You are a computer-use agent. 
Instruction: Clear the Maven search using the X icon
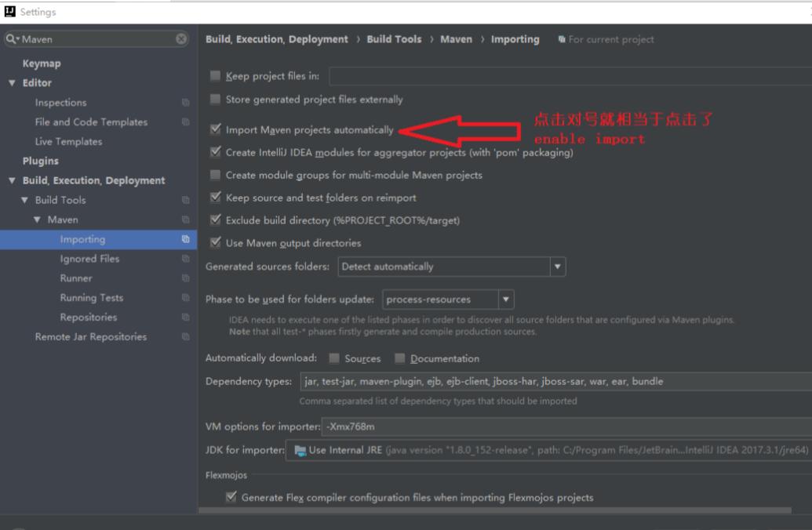click(180, 38)
